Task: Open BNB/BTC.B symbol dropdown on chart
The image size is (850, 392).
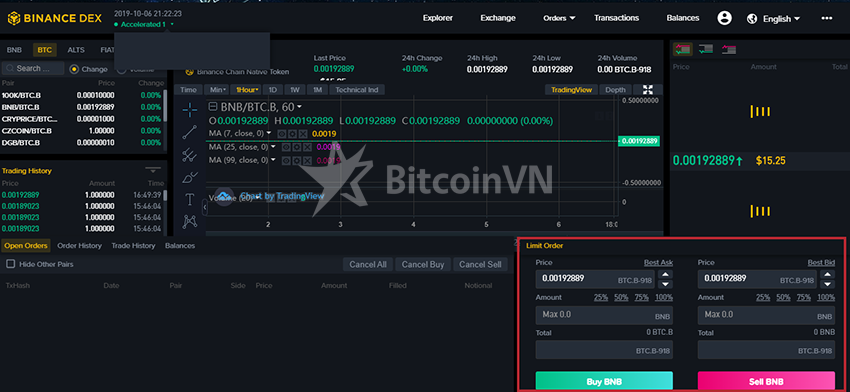Action: coord(299,107)
